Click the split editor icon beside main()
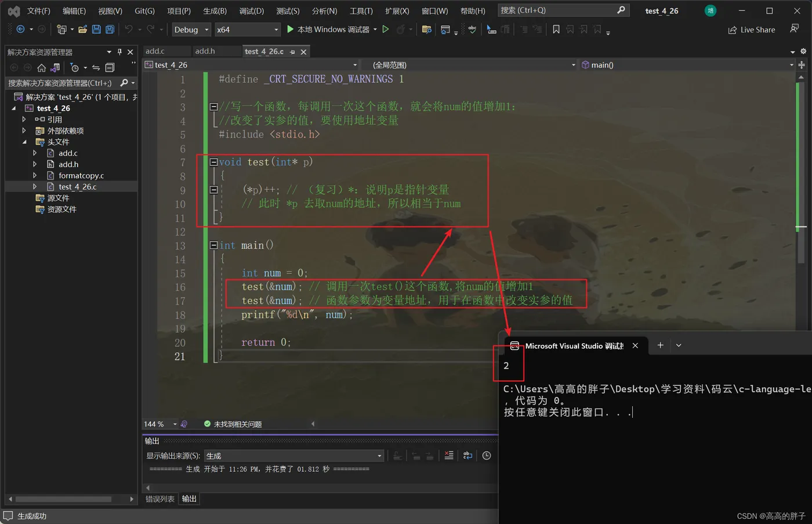The height and width of the screenshot is (524, 812). pyautogui.click(x=802, y=65)
